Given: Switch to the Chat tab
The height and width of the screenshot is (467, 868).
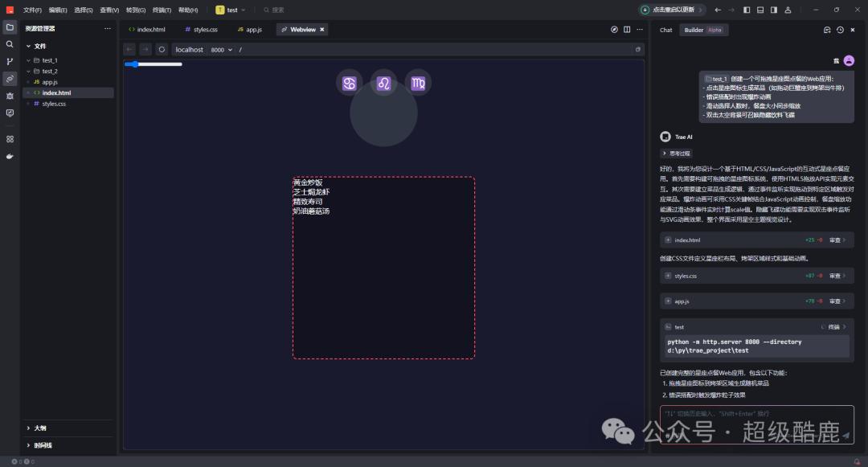Looking at the screenshot, I should click(x=666, y=30).
